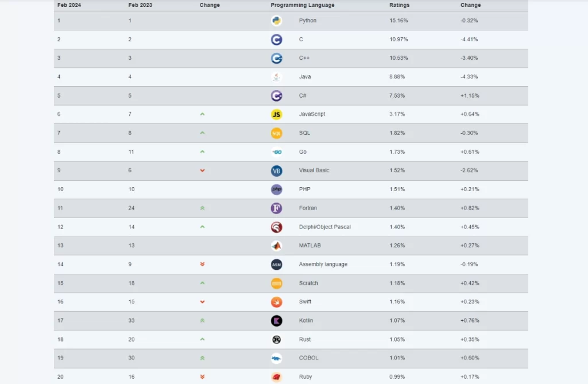Click the red down arrow in Visual Basic row
Image resolution: width=588 pixels, height=384 pixels.
(x=202, y=170)
